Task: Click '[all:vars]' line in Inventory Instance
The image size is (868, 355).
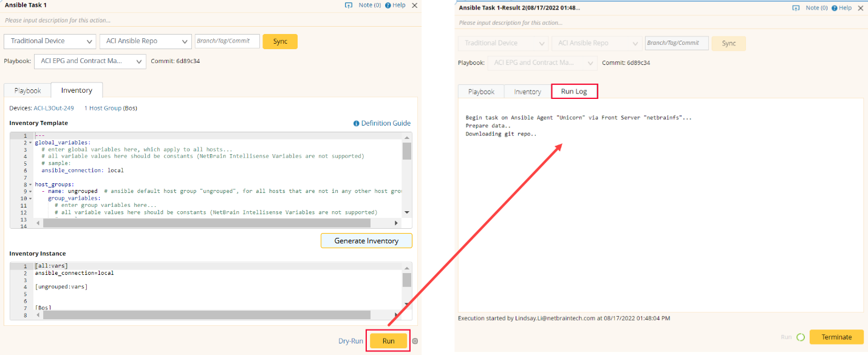Action: click(x=52, y=266)
